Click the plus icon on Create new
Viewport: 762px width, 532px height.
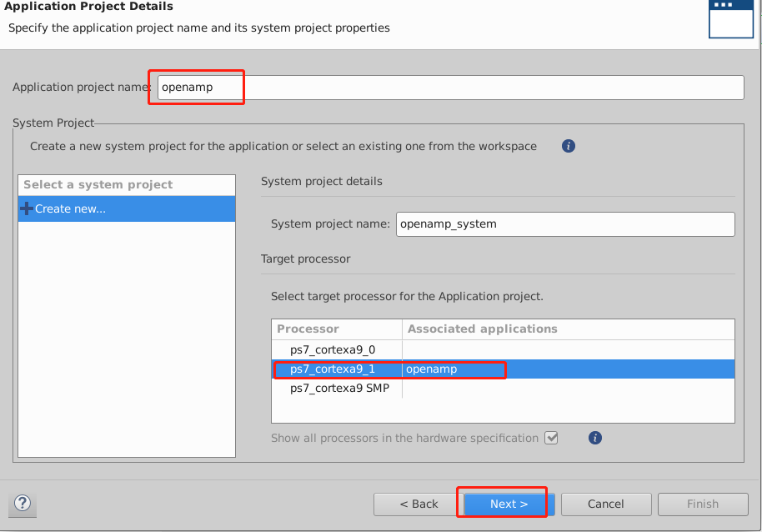[27, 208]
